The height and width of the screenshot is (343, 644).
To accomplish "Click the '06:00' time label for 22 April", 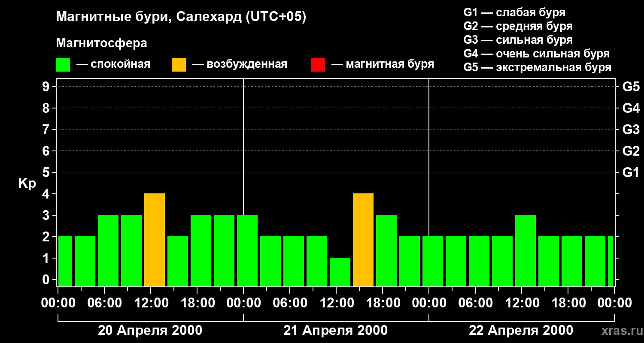I will [475, 303].
